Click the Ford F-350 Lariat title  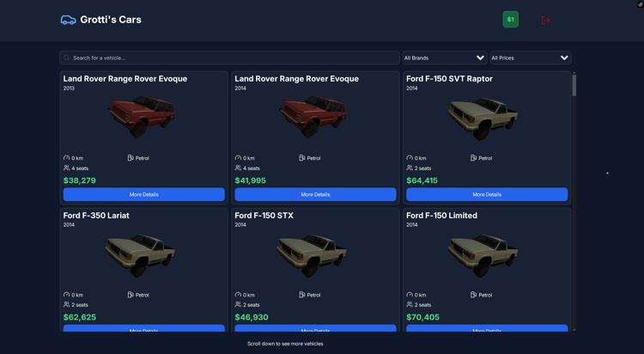[x=96, y=216]
